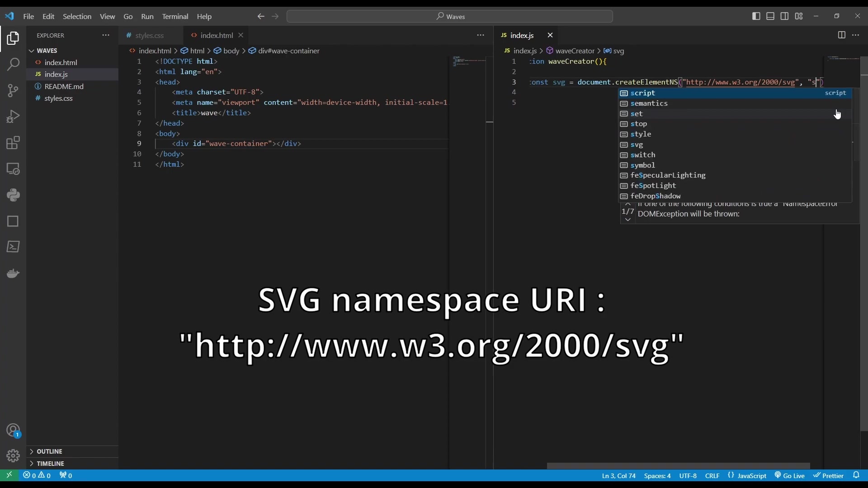Switch to the styles.css tab
The height and width of the screenshot is (488, 868).
click(x=151, y=35)
